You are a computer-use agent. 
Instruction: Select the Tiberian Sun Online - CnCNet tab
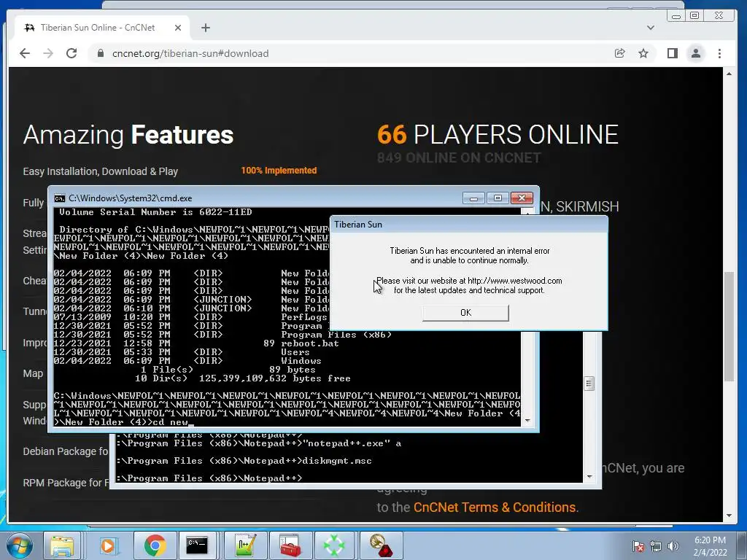pyautogui.click(x=102, y=28)
